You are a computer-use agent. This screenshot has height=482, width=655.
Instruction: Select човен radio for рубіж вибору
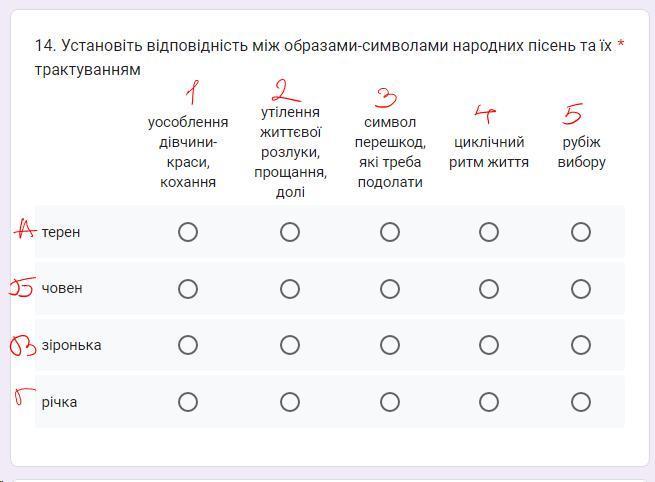point(581,289)
